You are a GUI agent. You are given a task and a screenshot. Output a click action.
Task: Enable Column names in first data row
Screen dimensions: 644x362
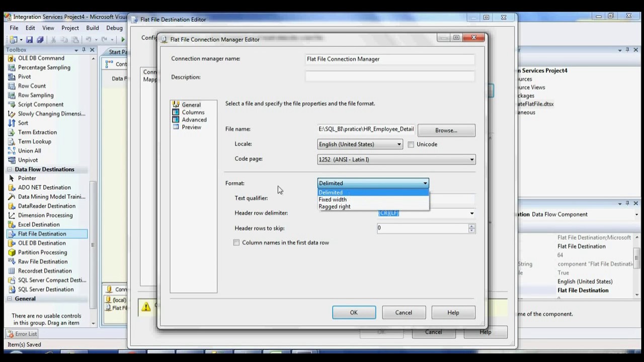tap(236, 242)
